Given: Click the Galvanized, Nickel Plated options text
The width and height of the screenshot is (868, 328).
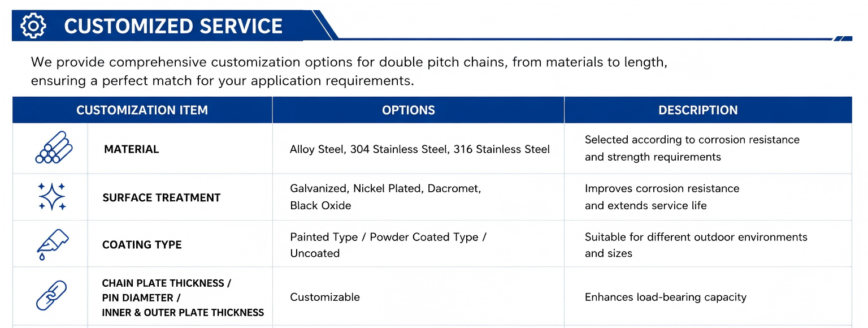Looking at the screenshot, I should click(x=385, y=197).
